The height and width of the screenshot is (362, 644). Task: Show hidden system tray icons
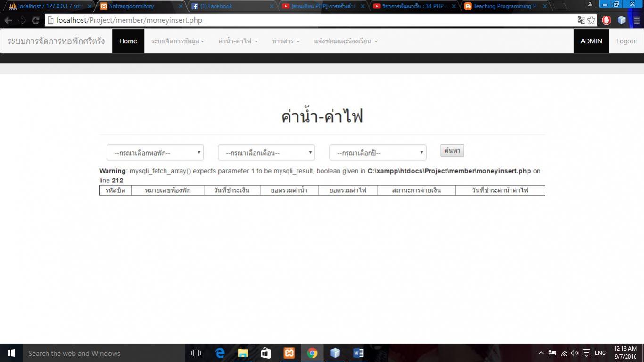tap(541, 353)
